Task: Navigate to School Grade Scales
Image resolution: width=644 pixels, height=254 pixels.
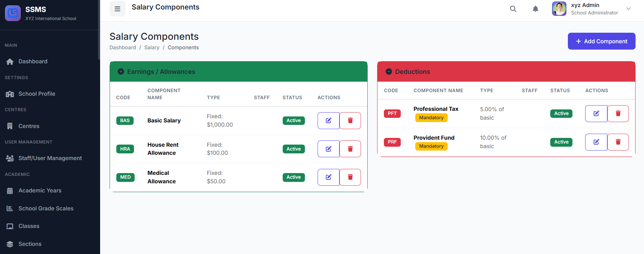Action: coord(46,209)
